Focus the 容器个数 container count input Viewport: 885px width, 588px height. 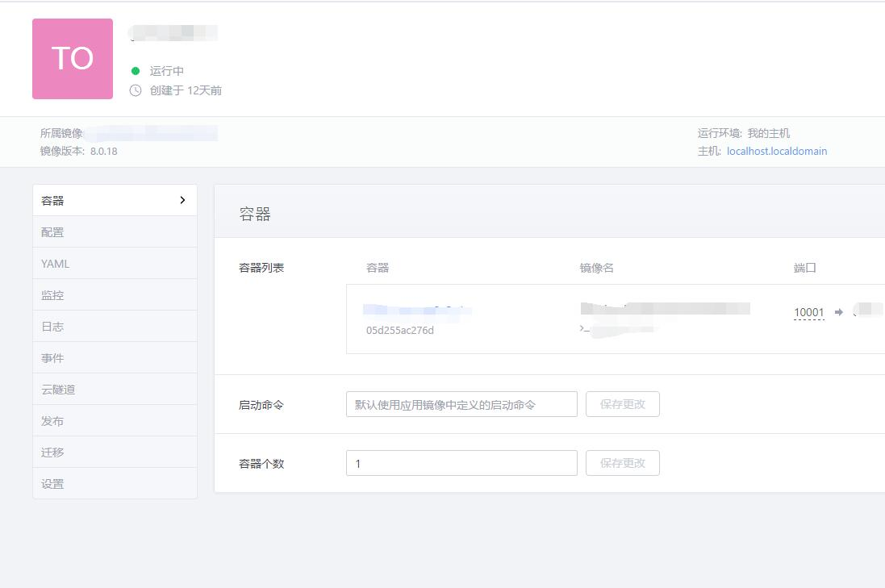pos(461,463)
